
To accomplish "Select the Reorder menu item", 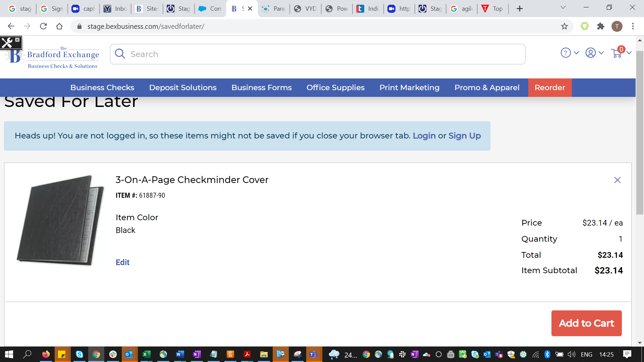I will click(x=550, y=87).
